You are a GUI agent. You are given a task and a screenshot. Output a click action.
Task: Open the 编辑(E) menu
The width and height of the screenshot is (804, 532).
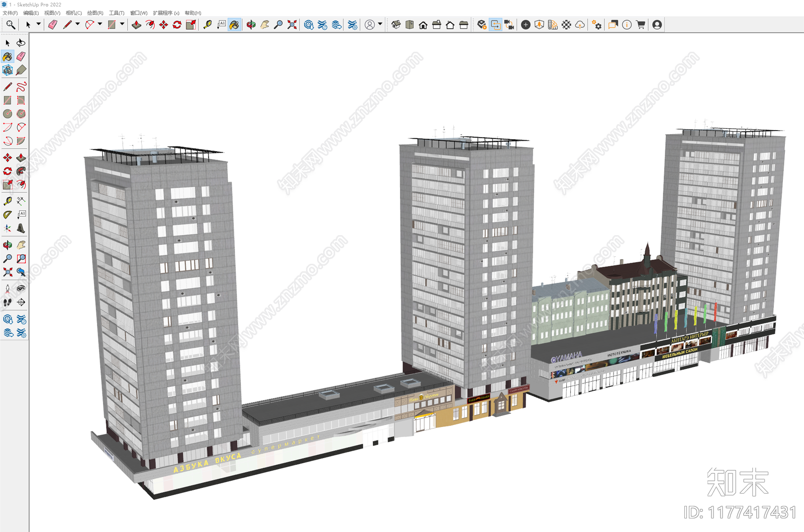(31, 13)
